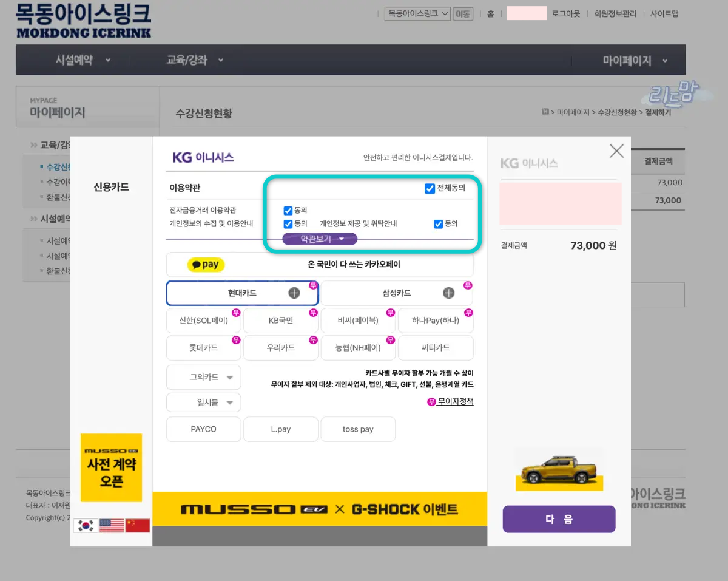This screenshot has height=581, width=728.
Task: Open the MUSSO EV × G-SHOCK event banner
Action: [320, 509]
